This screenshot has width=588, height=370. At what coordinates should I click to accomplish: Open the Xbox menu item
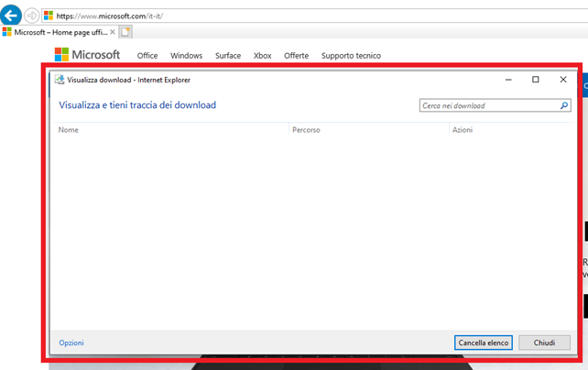pos(263,56)
